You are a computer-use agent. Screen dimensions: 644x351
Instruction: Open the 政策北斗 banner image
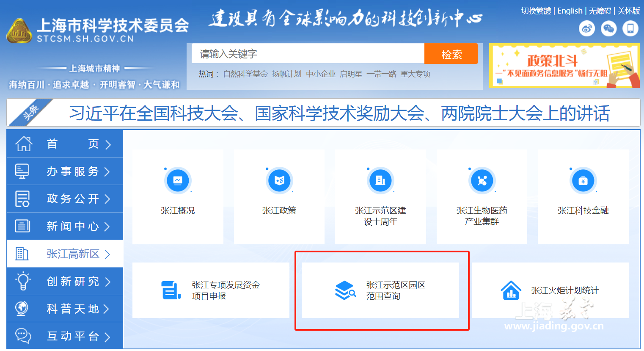(564, 66)
